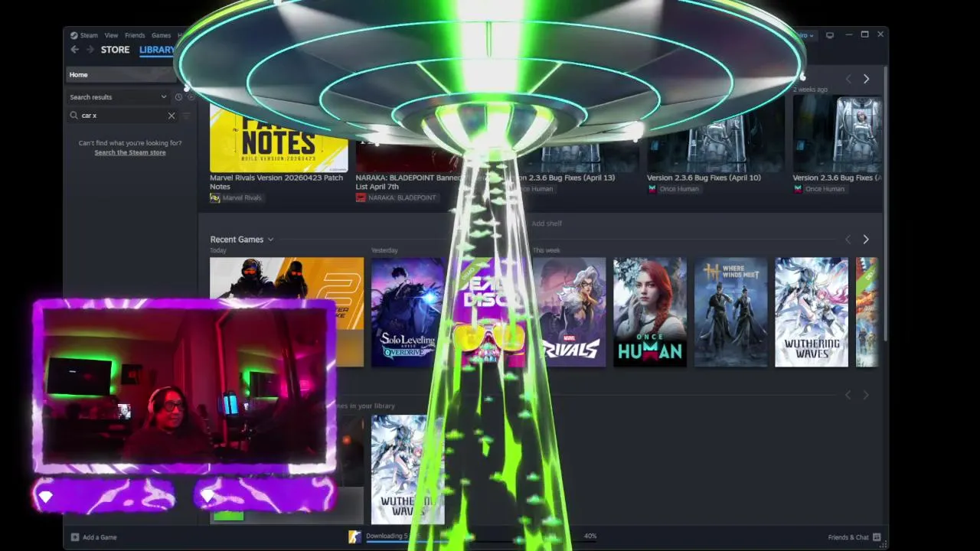Screen dimensions: 980x551
Task: Show next news items with right arrow
Action: [x=866, y=79]
